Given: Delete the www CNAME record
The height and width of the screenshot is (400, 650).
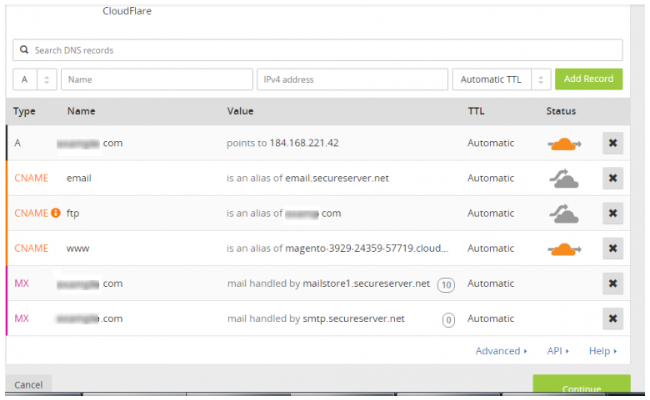Looking at the screenshot, I should (x=612, y=248).
